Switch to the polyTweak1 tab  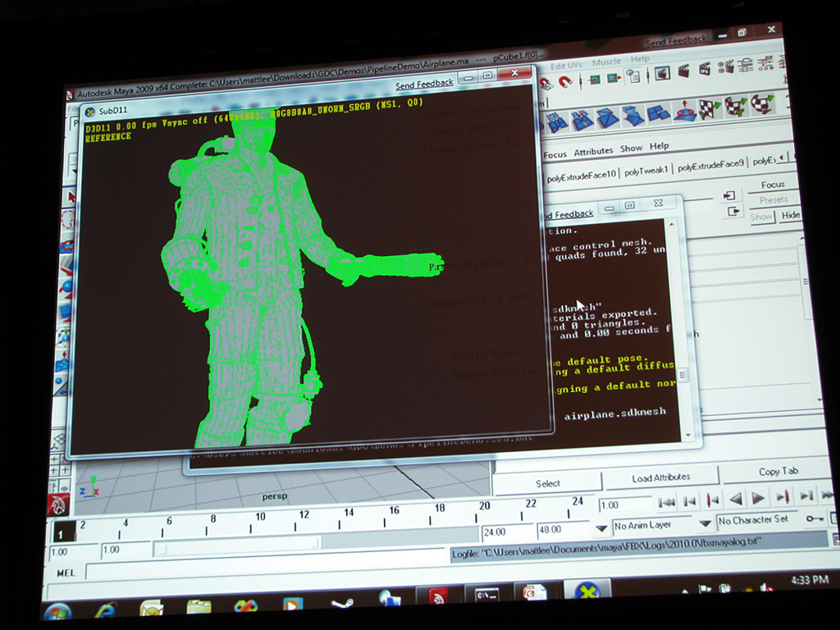(646, 171)
